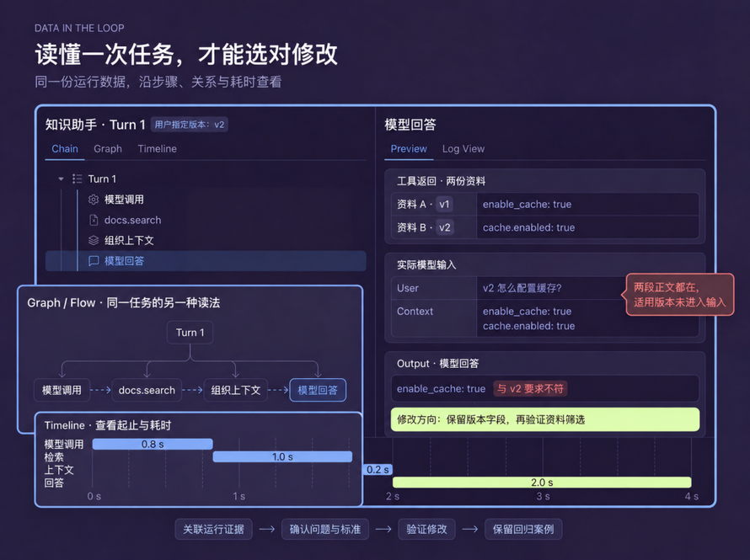Click the 组织上下文 node in the flow graph
This screenshot has height=560, width=750.
[x=235, y=391]
